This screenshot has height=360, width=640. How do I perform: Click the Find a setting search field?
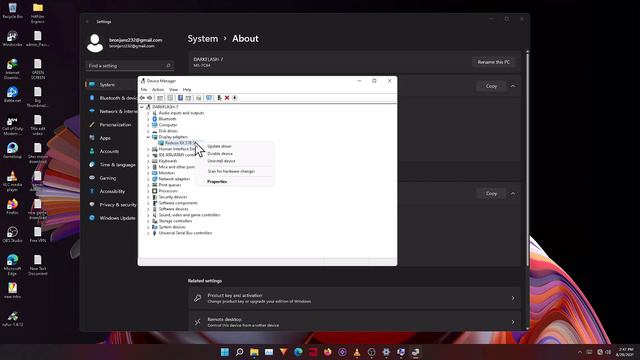tap(130, 66)
